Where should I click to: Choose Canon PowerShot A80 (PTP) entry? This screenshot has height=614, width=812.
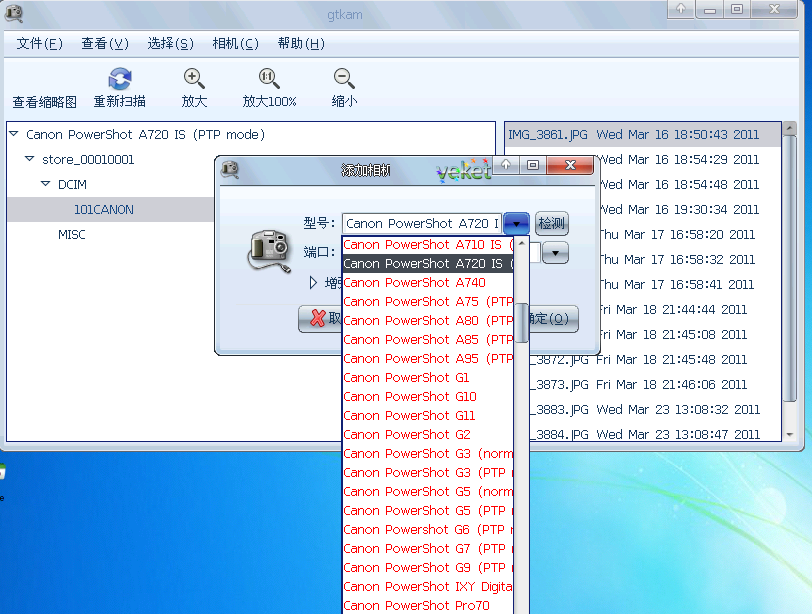[x=428, y=320]
